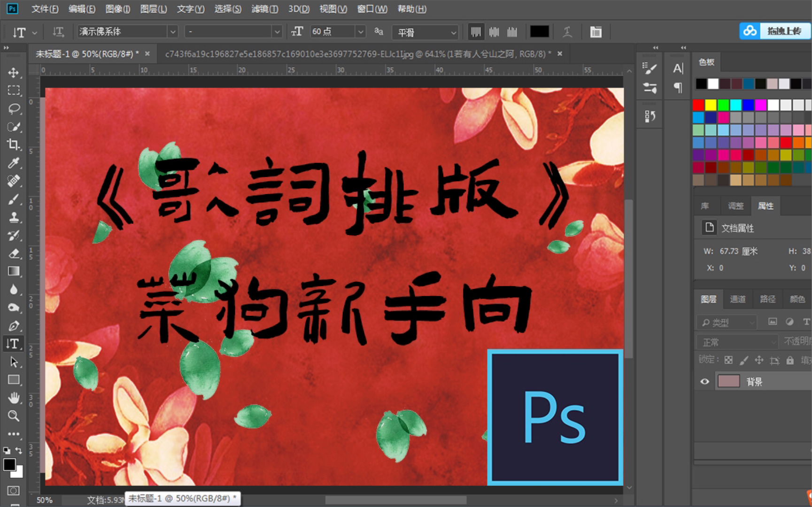Select the History Brush tool

tap(14, 235)
